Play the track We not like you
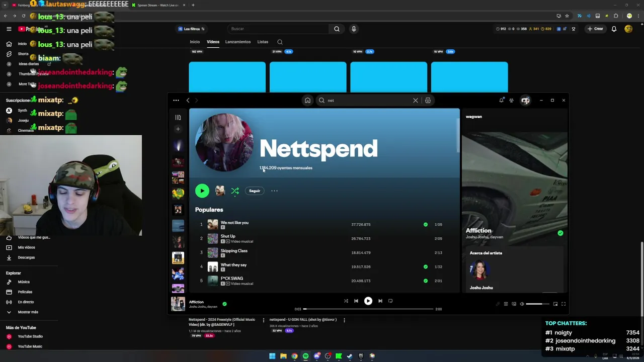The image size is (644, 362). tap(325, 224)
